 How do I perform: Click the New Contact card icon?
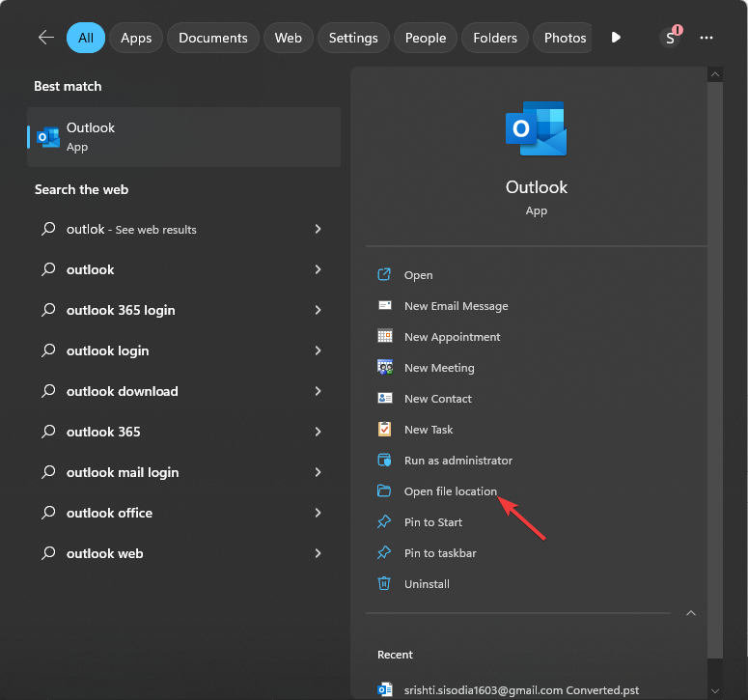pyautogui.click(x=384, y=398)
